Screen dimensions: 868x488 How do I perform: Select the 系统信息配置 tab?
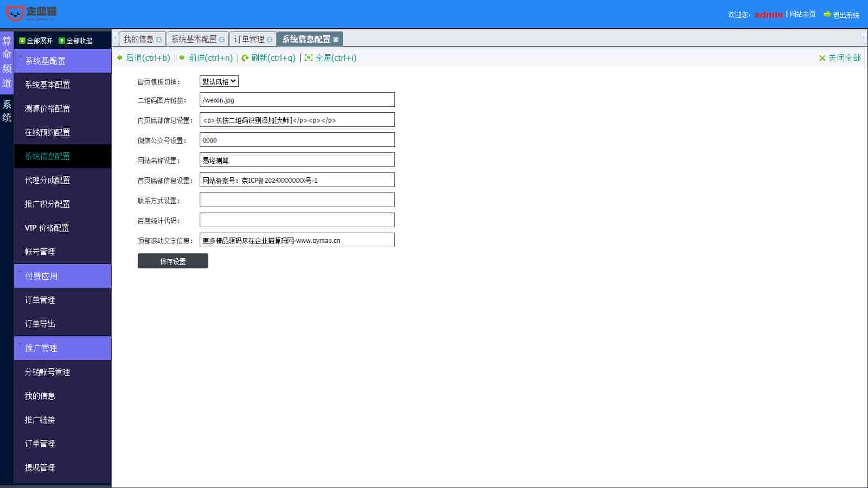click(306, 39)
